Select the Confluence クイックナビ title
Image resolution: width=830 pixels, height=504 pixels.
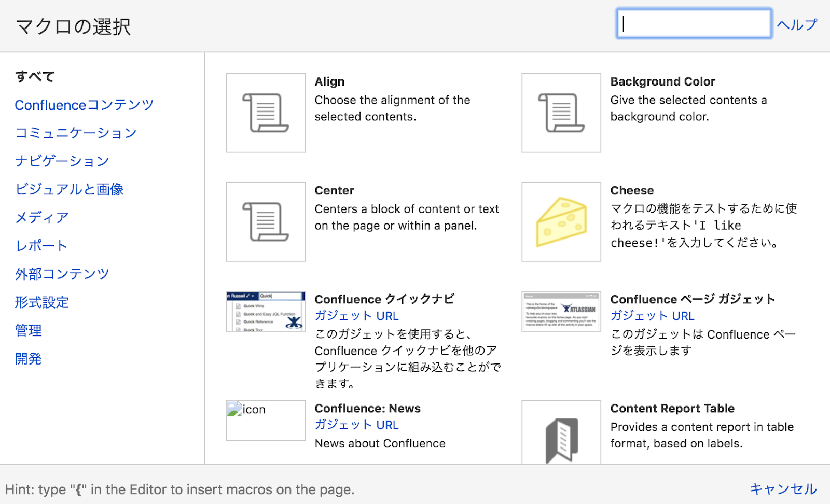[384, 299]
